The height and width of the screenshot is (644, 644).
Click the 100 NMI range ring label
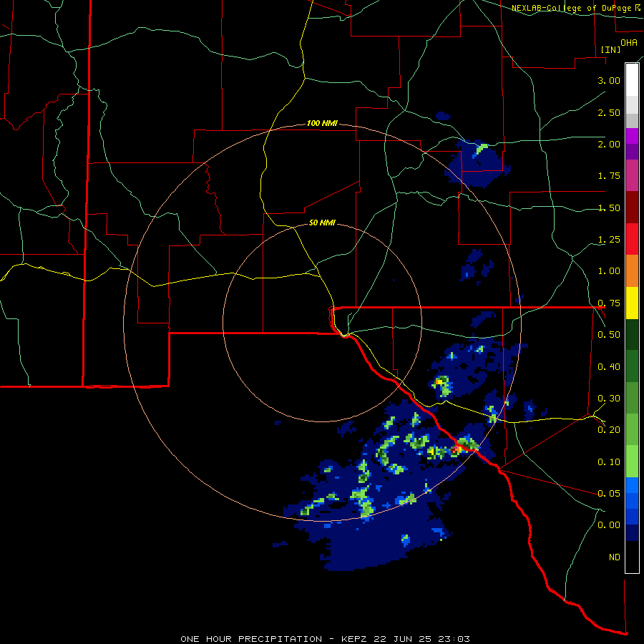point(322,123)
